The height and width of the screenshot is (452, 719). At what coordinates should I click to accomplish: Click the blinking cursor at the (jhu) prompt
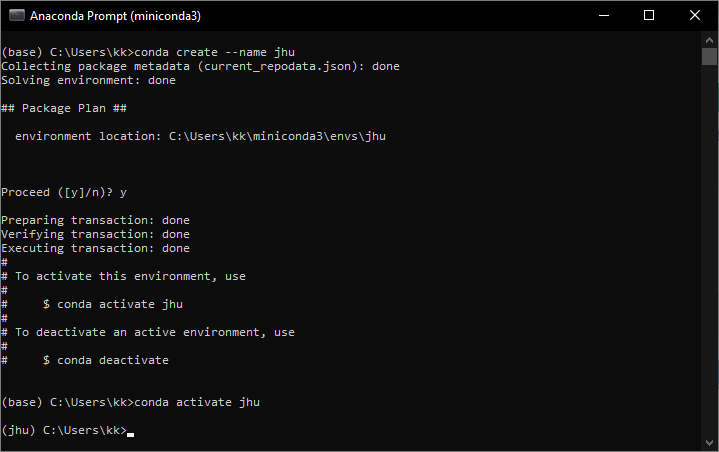pos(131,431)
